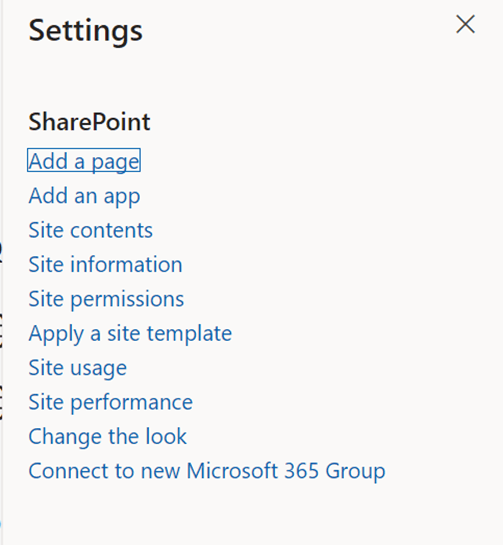Go to Site contents
Screen dimensions: 503x545
pos(91,230)
